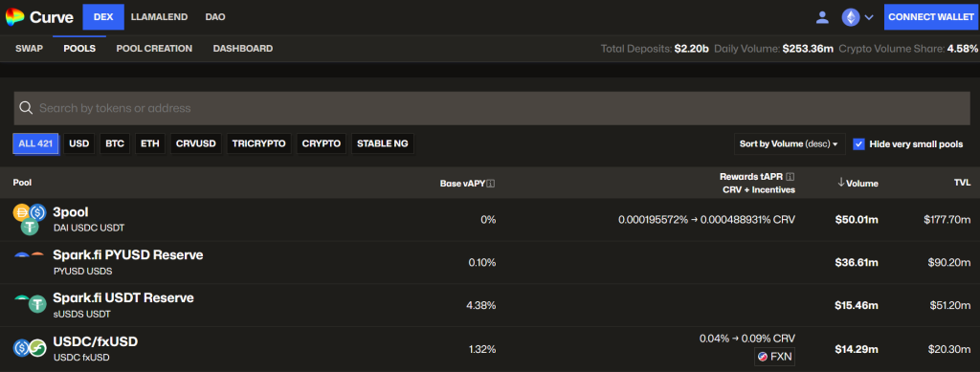Click the FXN incentive token badge
The image size is (980, 372).
pyautogui.click(x=774, y=357)
